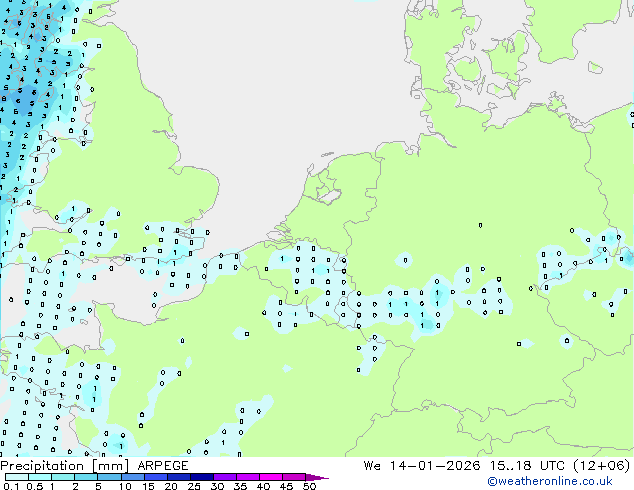Click the "30" legend label
Screen dimensions: 634x490
(217, 486)
